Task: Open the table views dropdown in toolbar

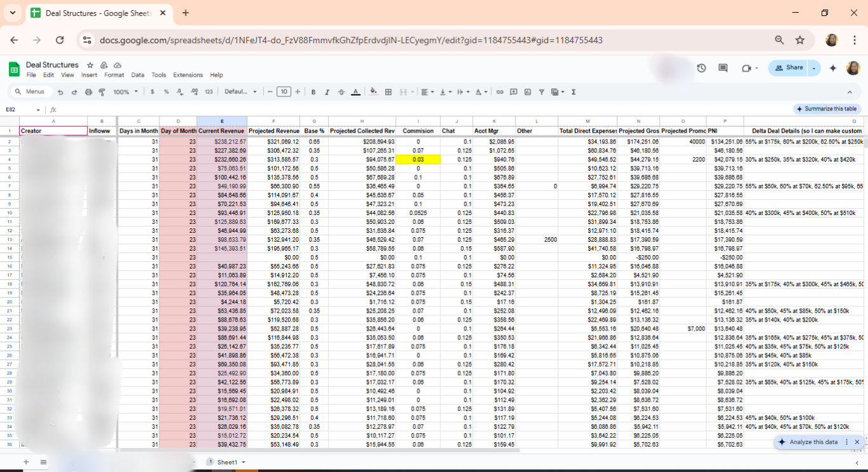Action: click(x=558, y=92)
